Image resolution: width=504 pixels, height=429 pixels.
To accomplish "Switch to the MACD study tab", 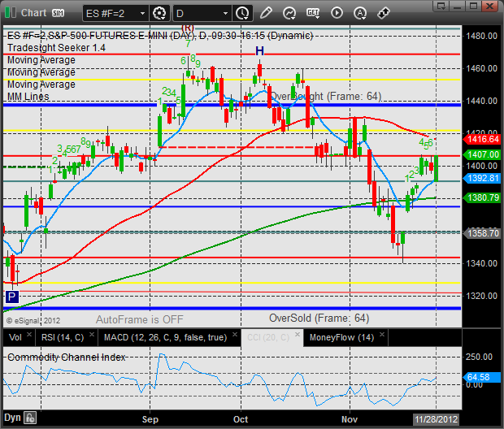I will (165, 337).
